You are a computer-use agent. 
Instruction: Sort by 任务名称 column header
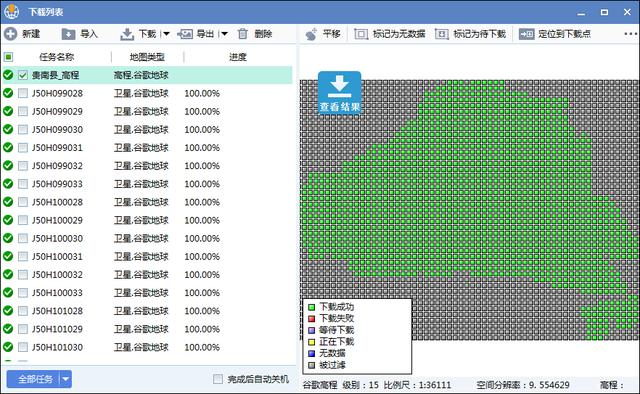click(57, 57)
